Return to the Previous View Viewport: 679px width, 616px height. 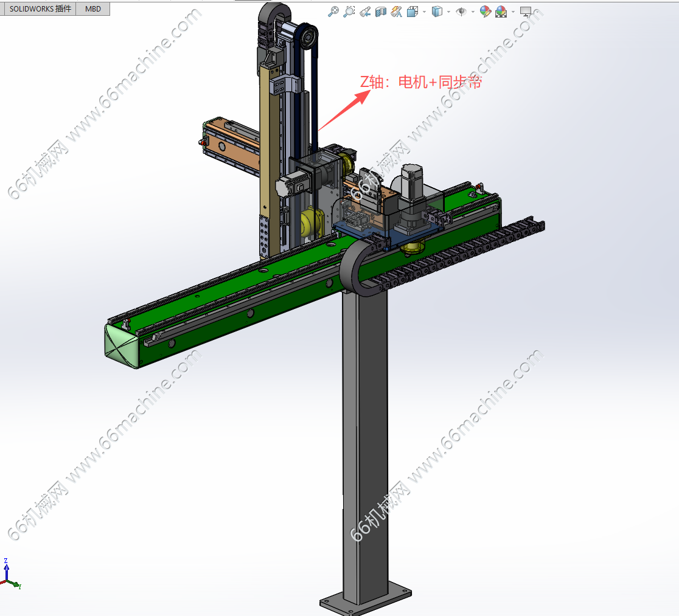(365, 11)
